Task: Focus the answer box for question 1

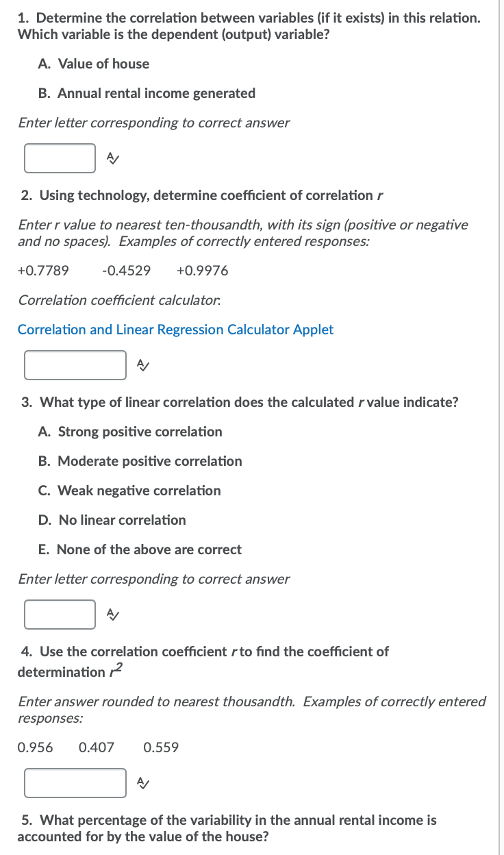Action: click(60, 158)
